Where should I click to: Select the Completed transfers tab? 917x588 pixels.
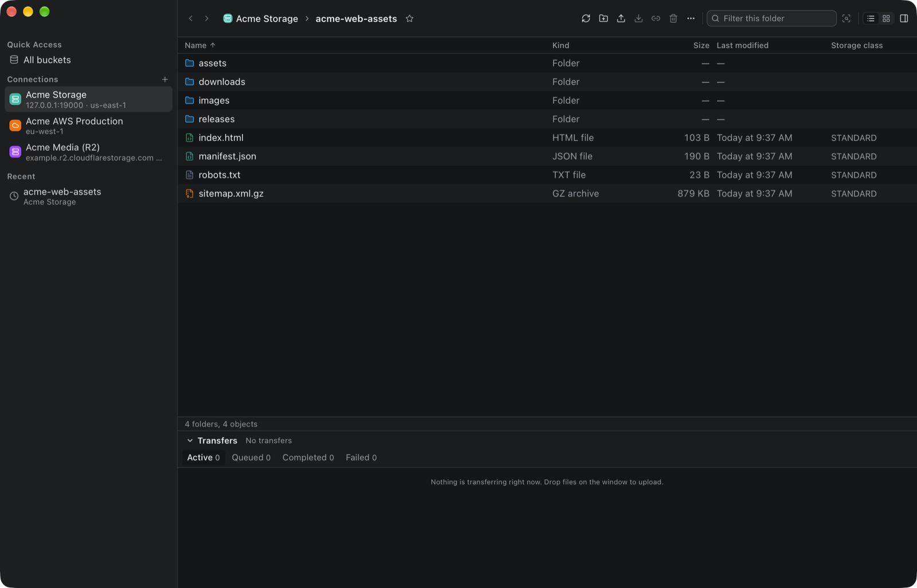308,457
